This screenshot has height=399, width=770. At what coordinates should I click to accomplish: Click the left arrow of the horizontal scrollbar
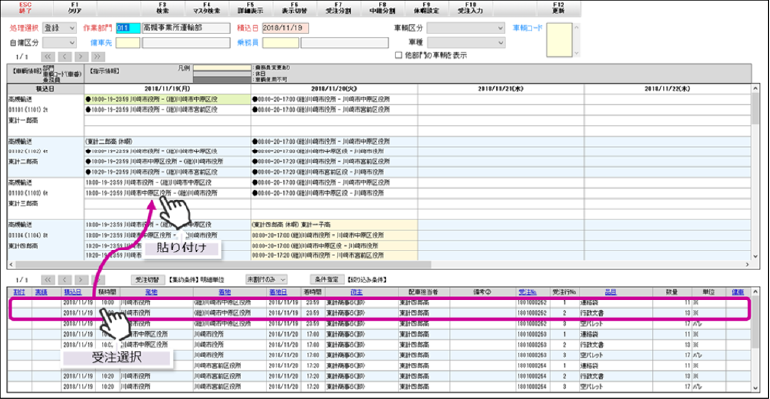[11, 265]
